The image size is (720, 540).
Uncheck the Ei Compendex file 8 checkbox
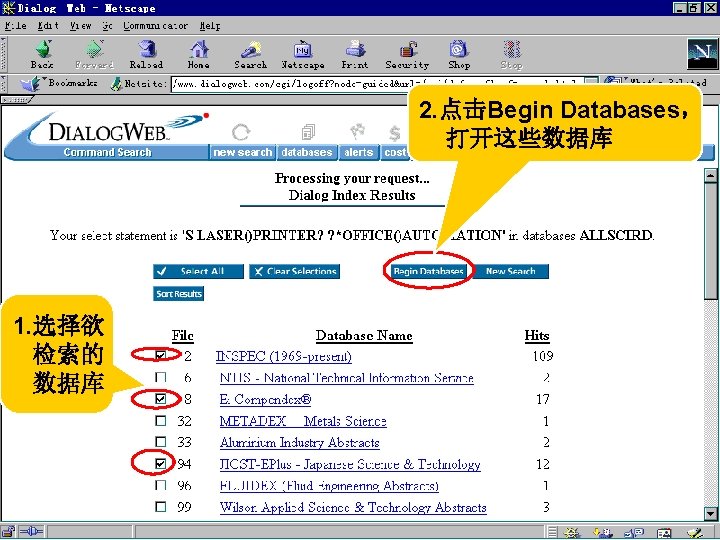(161, 399)
